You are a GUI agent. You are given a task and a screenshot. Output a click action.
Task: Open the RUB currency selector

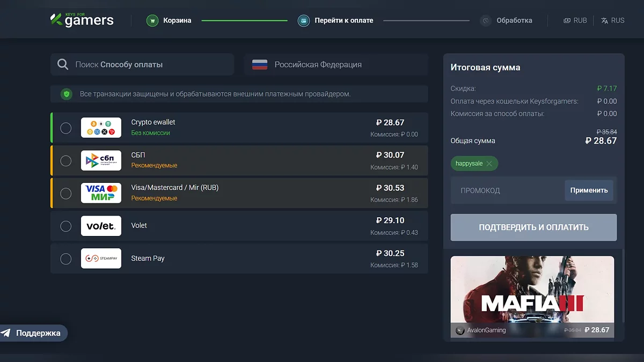tap(575, 20)
